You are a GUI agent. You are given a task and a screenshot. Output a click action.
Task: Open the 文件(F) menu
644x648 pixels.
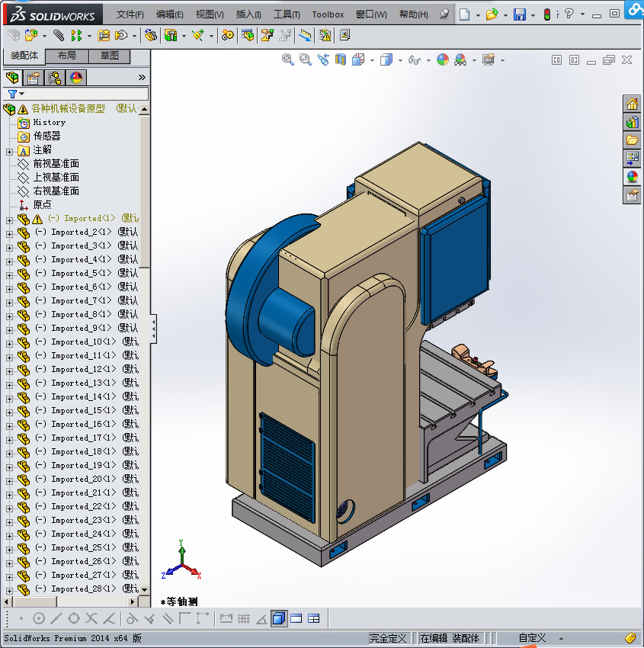pyautogui.click(x=130, y=14)
